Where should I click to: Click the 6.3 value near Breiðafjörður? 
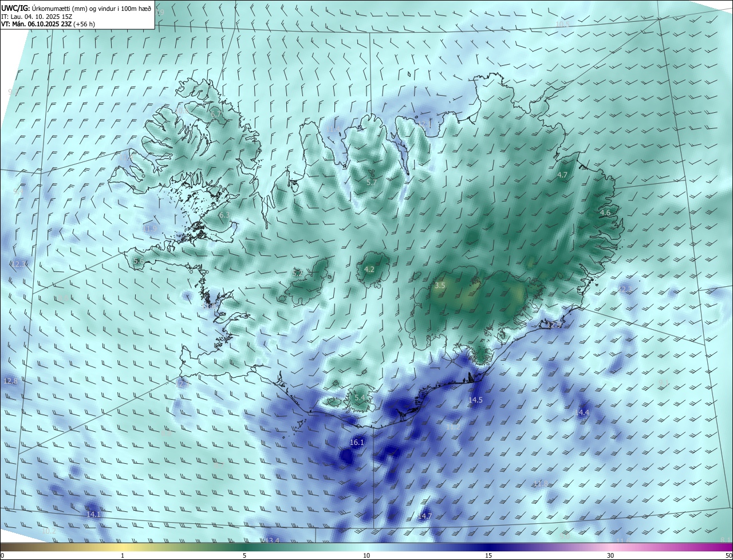coord(224,215)
